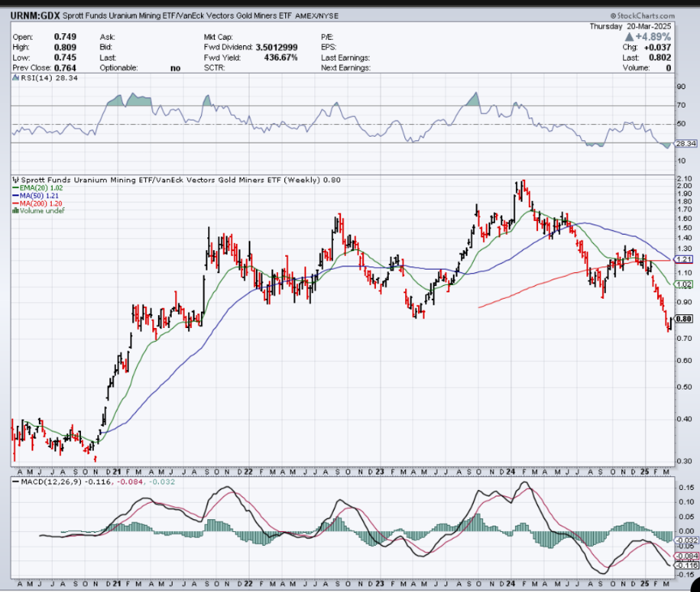
Task: Click the year 21 label on price time axis
Action: coord(117,471)
